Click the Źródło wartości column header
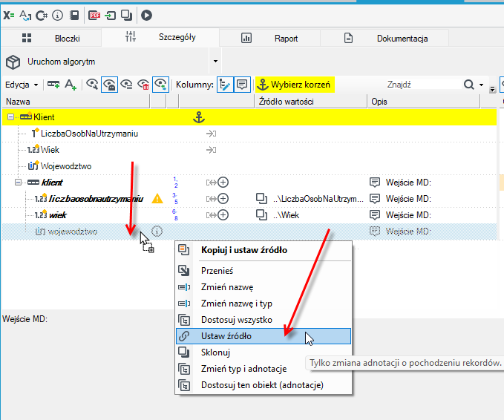 (x=311, y=102)
